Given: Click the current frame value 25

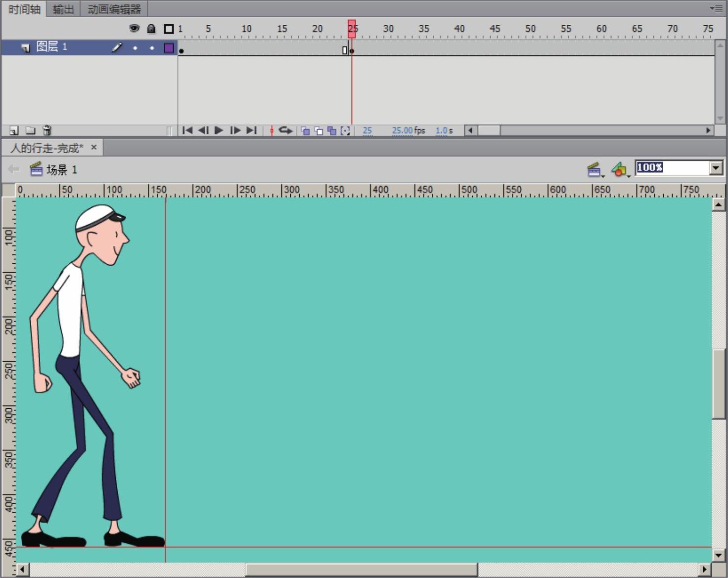Looking at the screenshot, I should [367, 131].
